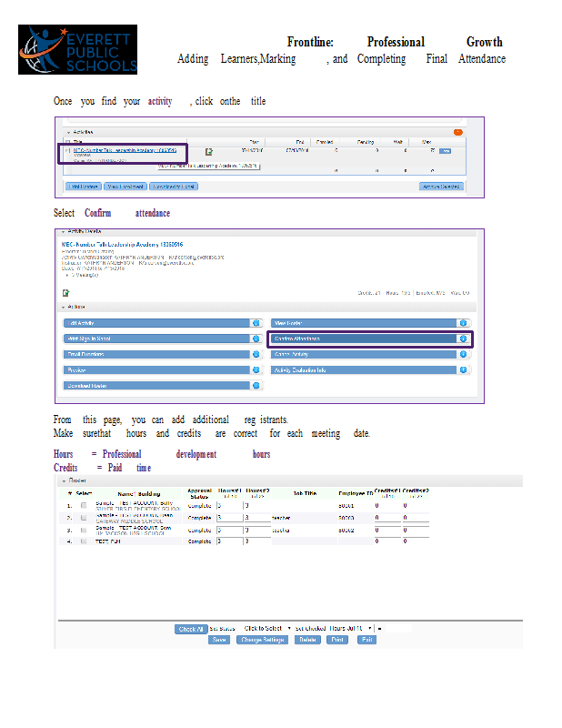This screenshot has width=562, height=728.
Task: Open the info icon for Confirm Attendance
Action: (x=463, y=339)
